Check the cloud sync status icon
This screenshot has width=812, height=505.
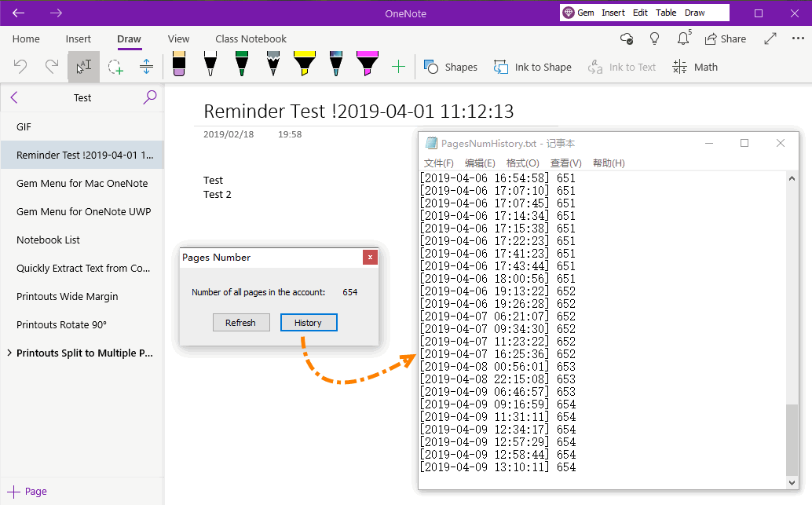coord(627,38)
